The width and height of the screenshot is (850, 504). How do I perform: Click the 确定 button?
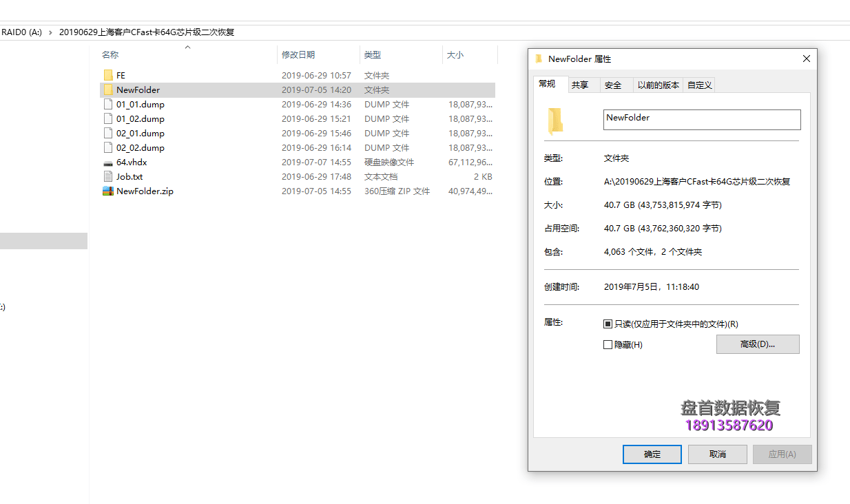[652, 454]
